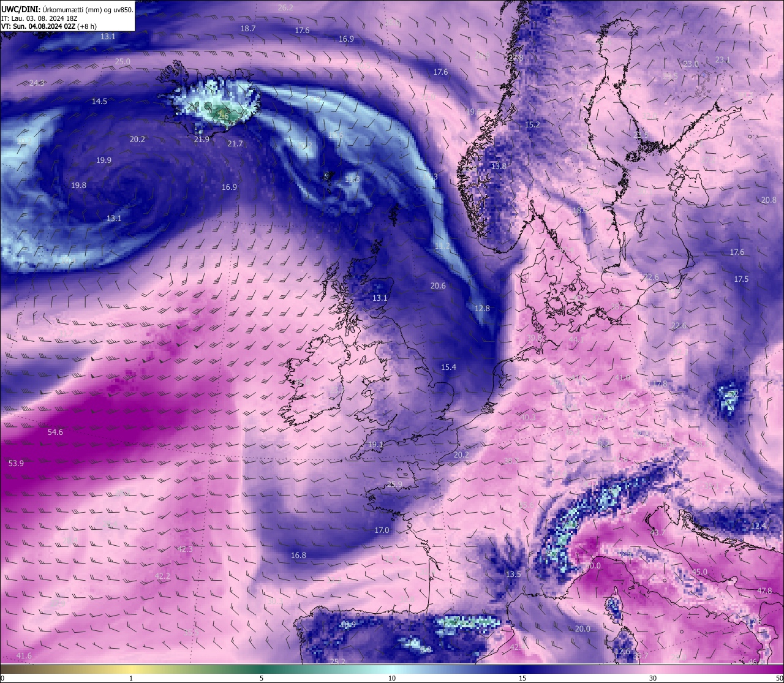Click the 20.6 value east of Scotland
The image size is (784, 683).
[x=438, y=285]
